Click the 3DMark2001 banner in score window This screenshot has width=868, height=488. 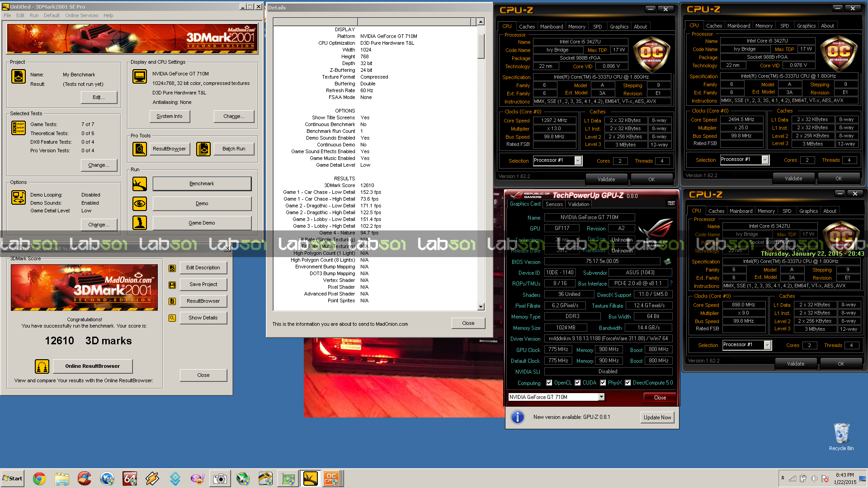[85, 288]
